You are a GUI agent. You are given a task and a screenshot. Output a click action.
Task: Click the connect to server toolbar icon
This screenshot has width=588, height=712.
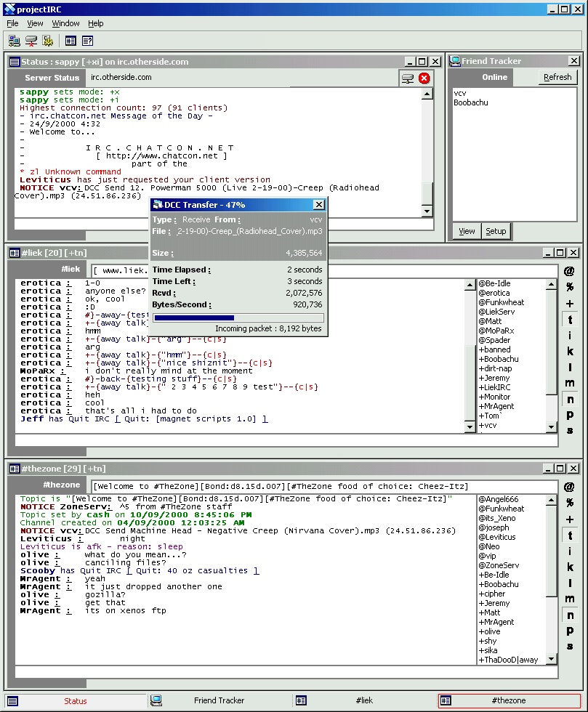[14, 41]
